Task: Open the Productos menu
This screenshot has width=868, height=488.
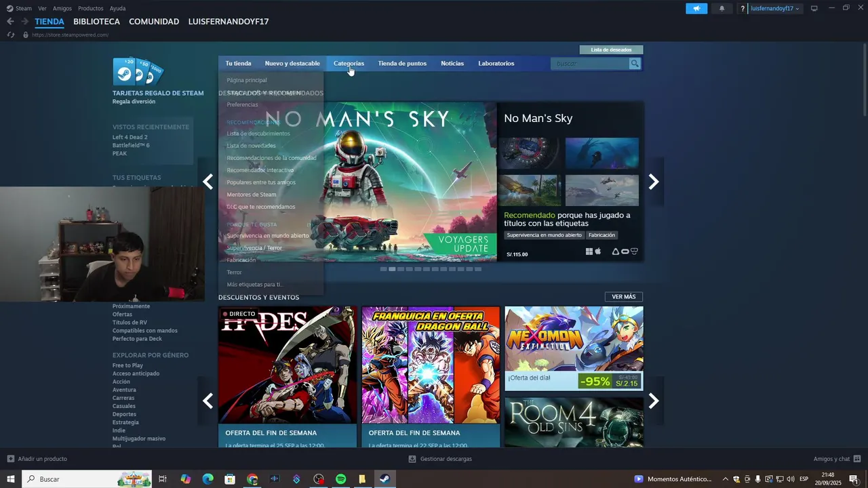Action: (x=91, y=9)
